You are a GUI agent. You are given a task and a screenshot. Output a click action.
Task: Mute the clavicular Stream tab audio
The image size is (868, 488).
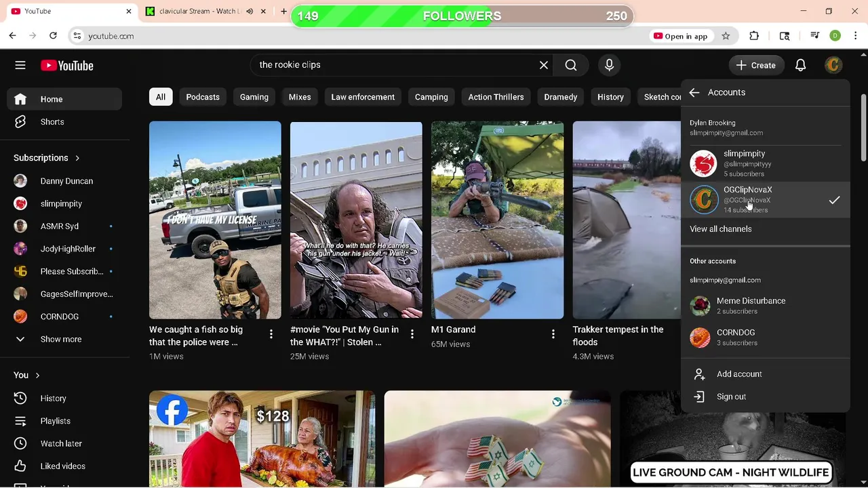(250, 12)
